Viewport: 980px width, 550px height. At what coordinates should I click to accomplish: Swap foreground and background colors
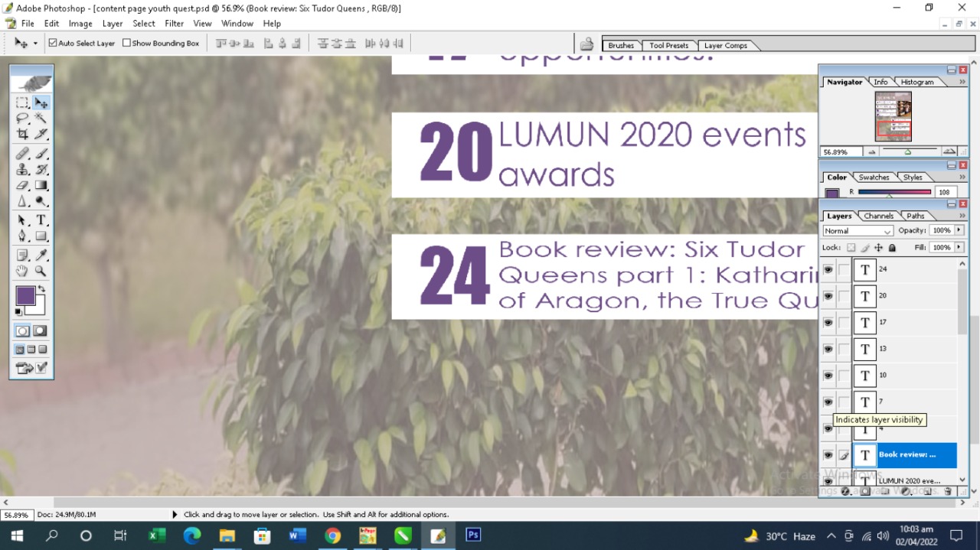[x=41, y=289]
